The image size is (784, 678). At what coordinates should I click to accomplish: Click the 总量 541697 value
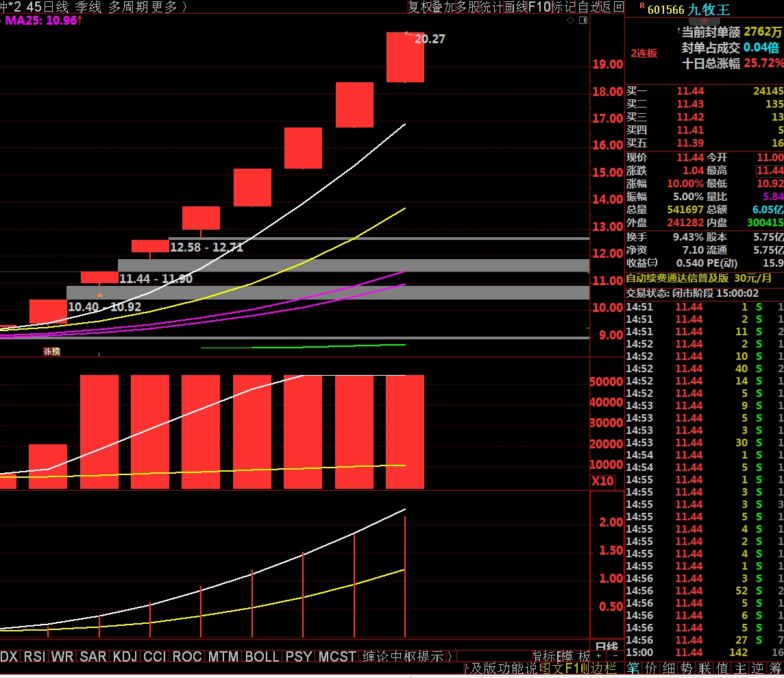[685, 210]
